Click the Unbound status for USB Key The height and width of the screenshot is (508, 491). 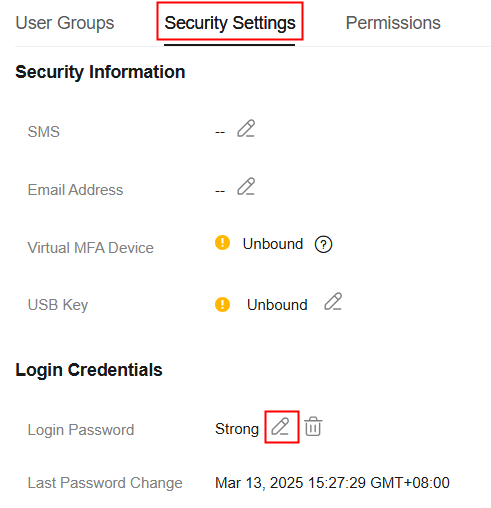click(277, 305)
